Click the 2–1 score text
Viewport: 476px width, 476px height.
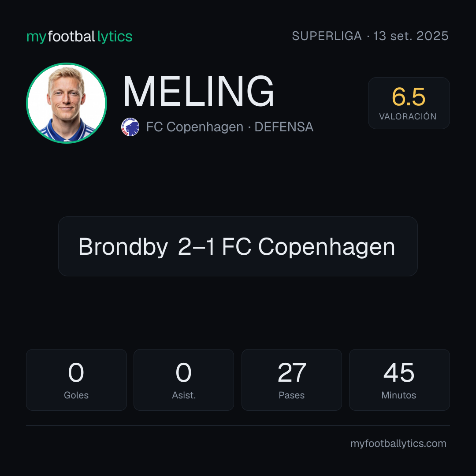click(197, 246)
